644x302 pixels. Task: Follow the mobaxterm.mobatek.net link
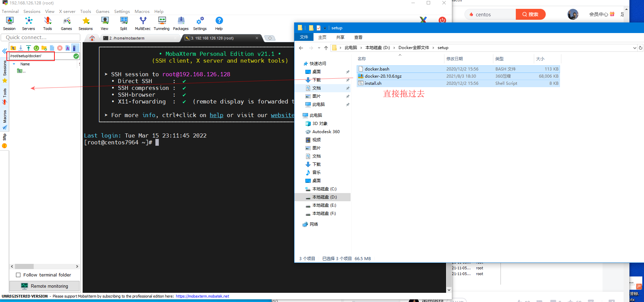click(202, 296)
